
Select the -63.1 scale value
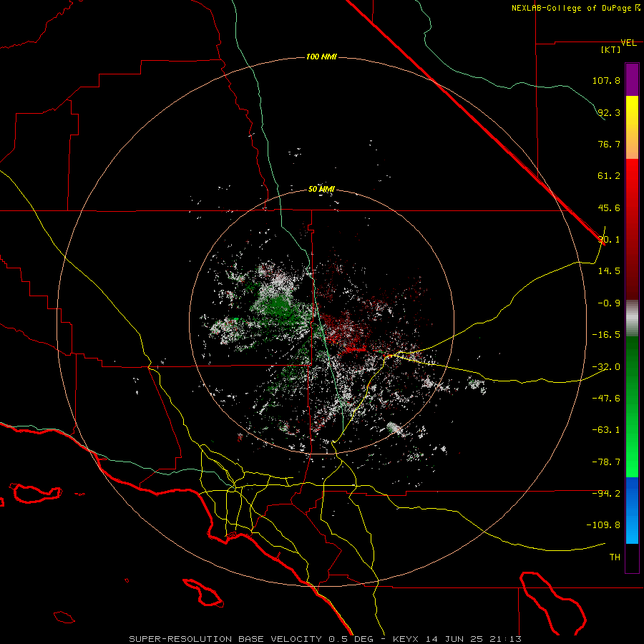pyautogui.click(x=606, y=430)
